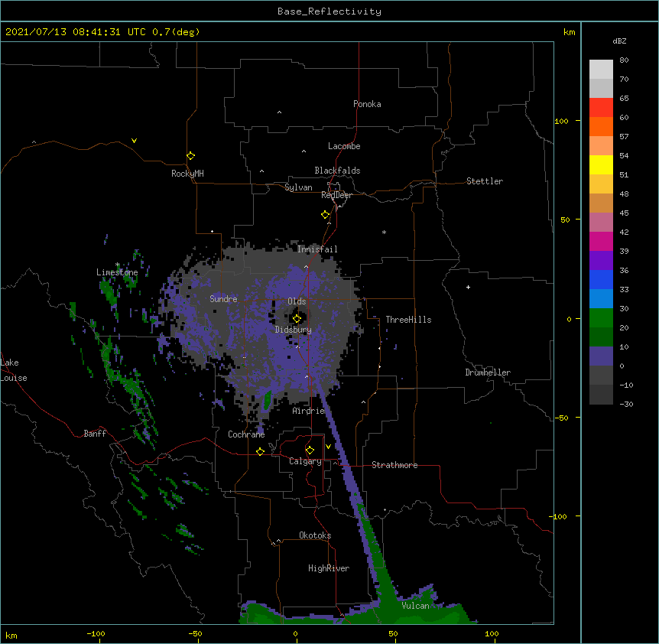
Task: Click the white plus marker north of Drumheller
Action: (468, 287)
